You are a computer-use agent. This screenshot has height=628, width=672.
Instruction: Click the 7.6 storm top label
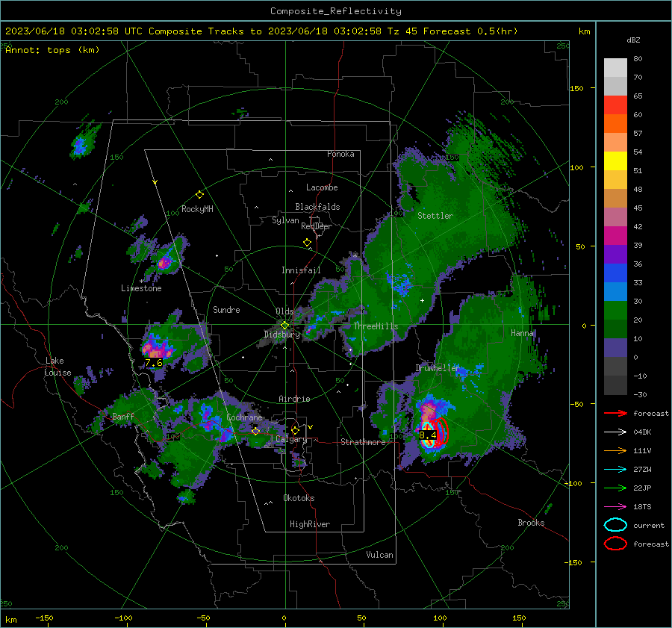tap(153, 363)
